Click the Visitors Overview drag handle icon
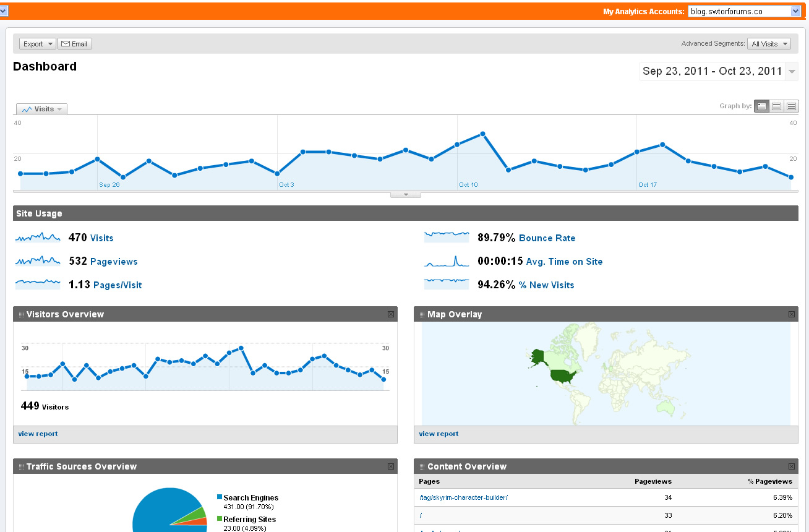Viewport: 809px width, 532px height. (x=21, y=315)
